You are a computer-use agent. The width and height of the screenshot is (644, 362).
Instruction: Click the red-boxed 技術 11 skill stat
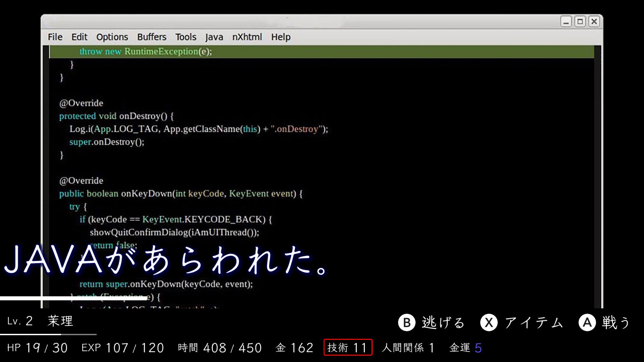click(x=347, y=348)
